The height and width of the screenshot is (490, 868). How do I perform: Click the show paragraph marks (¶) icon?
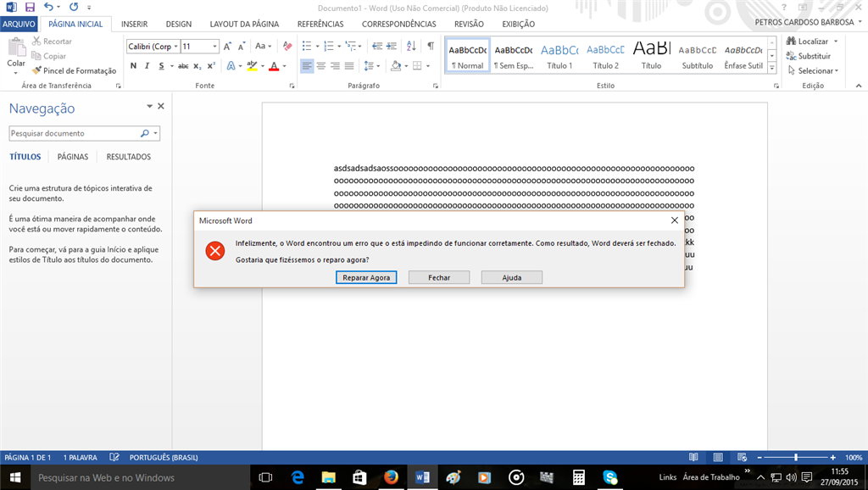coord(430,46)
